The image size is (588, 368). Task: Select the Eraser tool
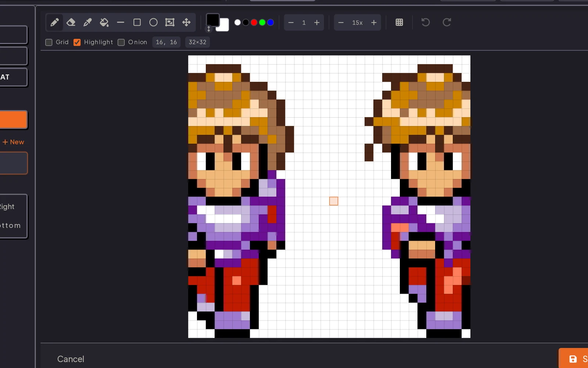coord(71,22)
